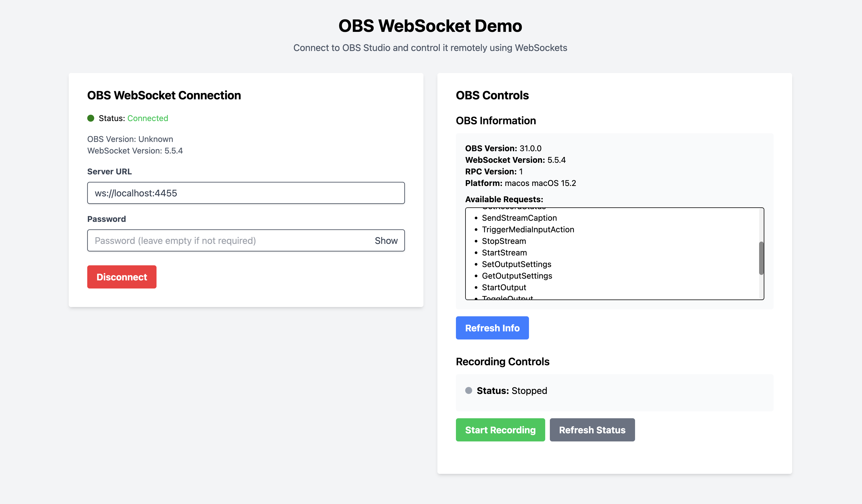
Task: Click Start Recording
Action: [500, 430]
